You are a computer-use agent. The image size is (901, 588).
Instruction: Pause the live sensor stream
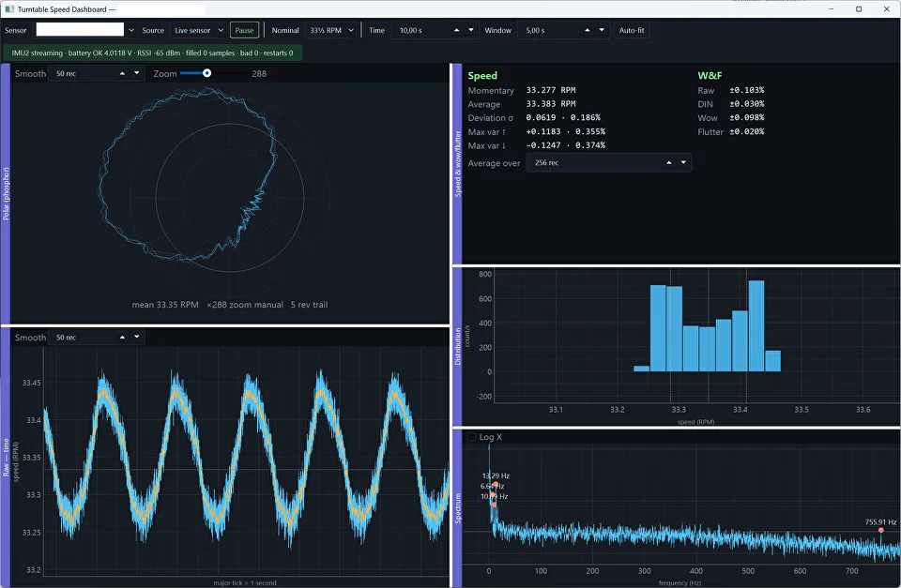click(244, 30)
